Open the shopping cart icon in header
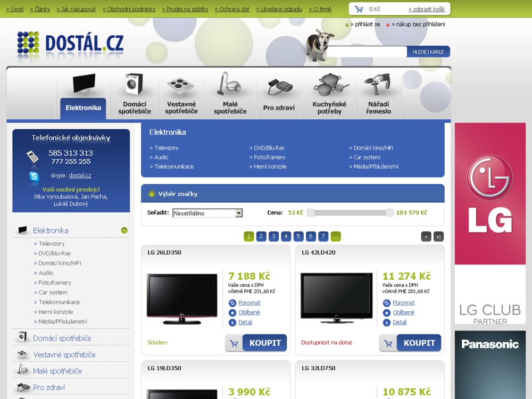The width and height of the screenshot is (532, 399). (x=359, y=9)
